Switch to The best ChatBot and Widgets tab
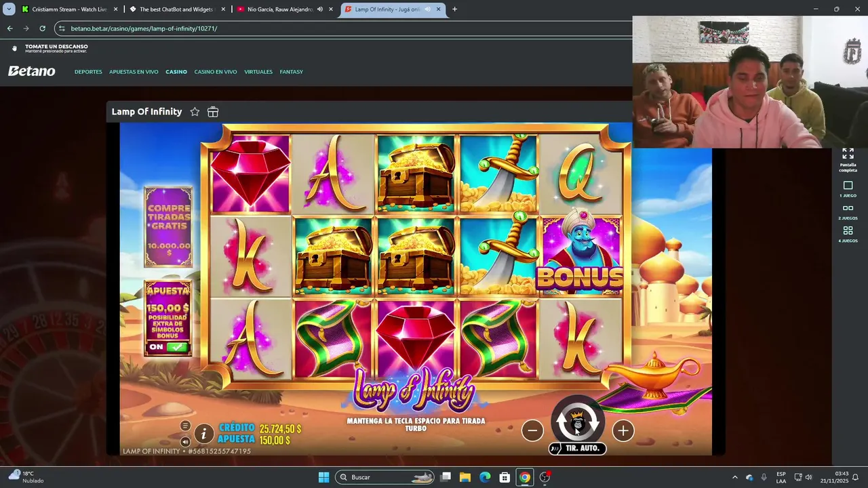The image size is (868, 488). click(176, 9)
